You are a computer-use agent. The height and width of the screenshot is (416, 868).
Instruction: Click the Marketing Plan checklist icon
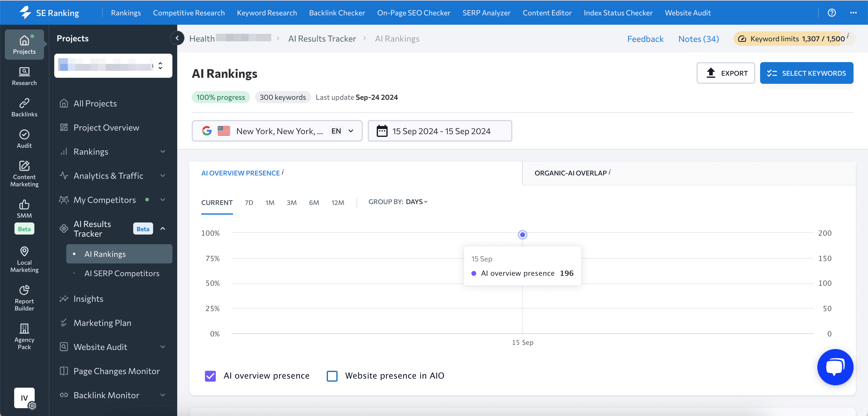64,323
